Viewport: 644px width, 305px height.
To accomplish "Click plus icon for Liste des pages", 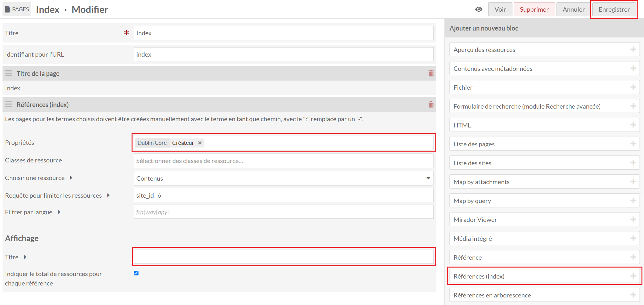I will click(633, 144).
